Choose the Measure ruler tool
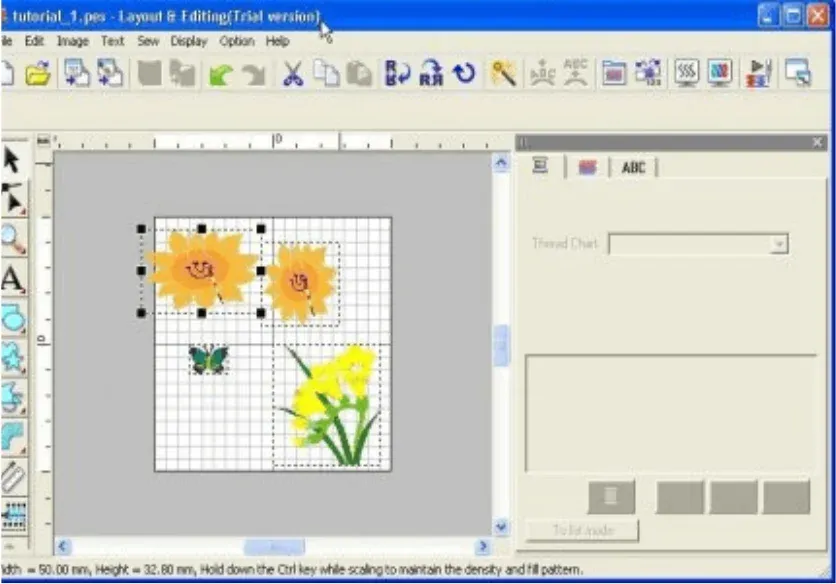Screen dimensions: 836x584 (x=13, y=476)
